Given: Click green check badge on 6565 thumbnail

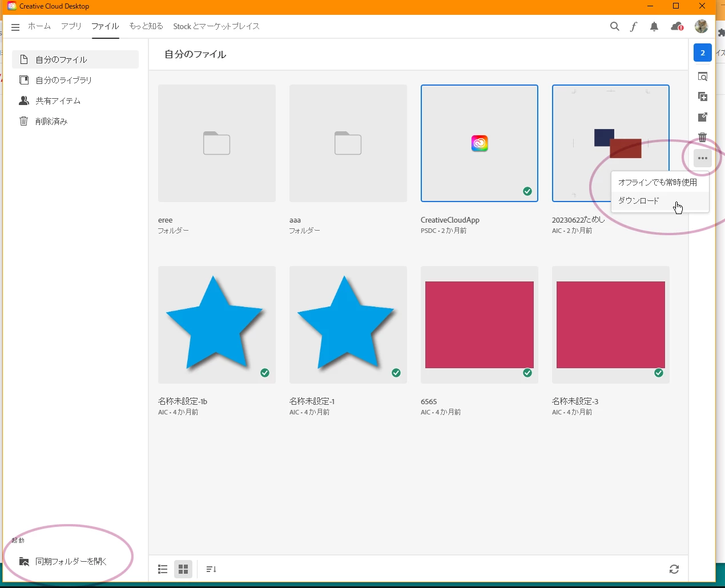Looking at the screenshot, I should tap(527, 373).
